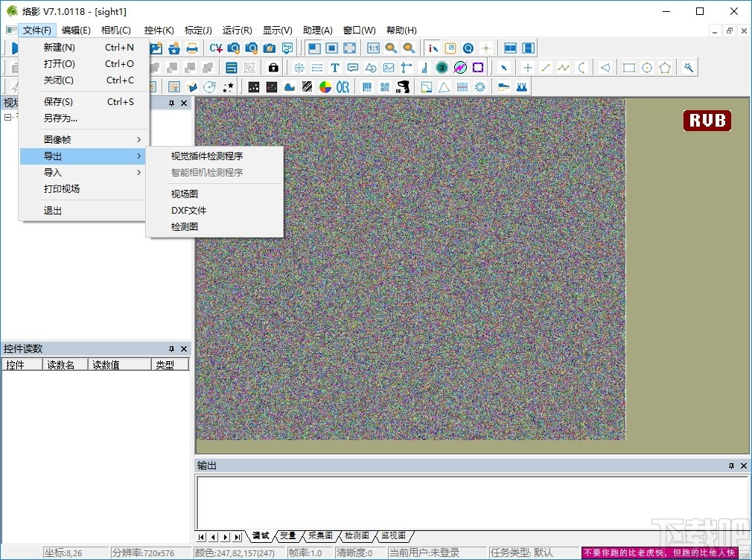Click the purple square outline icon
The image size is (752, 560).
(x=478, y=68)
